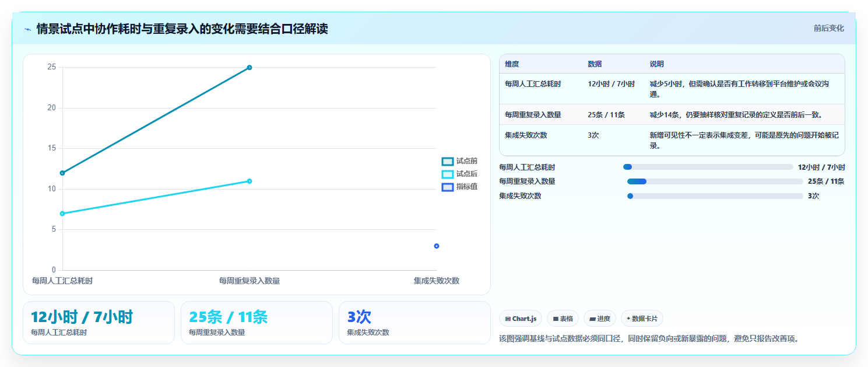Screen dimensions: 868x367
Task: Click the 每周人工汇总耗时 x-axis label
Action: [62, 281]
